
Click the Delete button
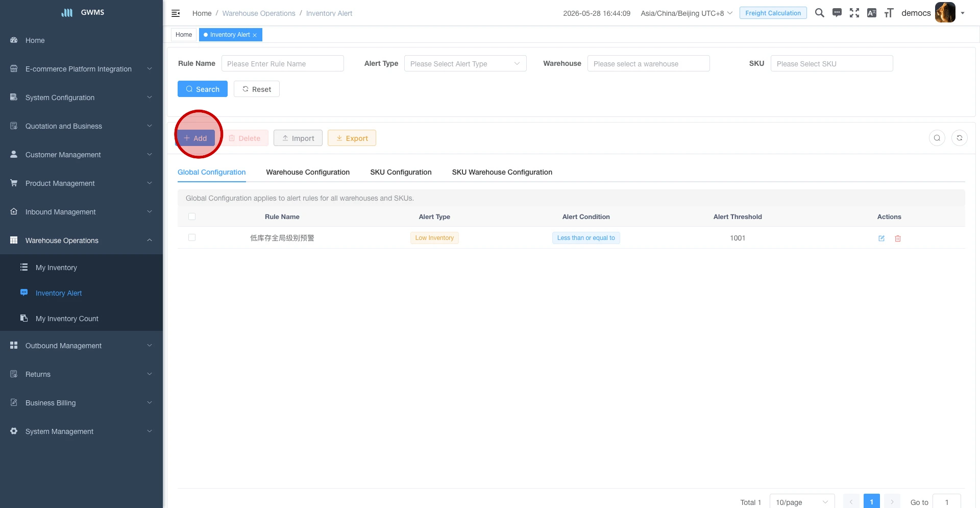(245, 138)
